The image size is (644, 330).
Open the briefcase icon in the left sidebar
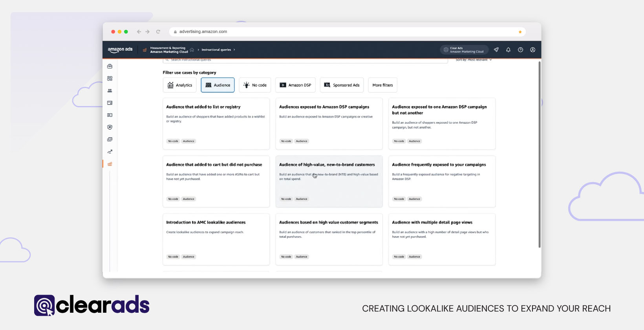click(x=110, y=66)
